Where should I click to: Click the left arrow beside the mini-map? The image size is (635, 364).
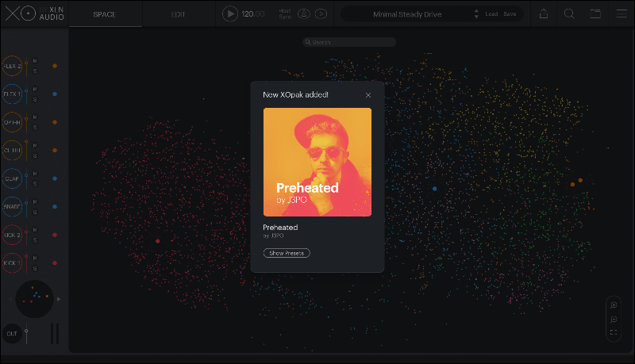point(10,299)
